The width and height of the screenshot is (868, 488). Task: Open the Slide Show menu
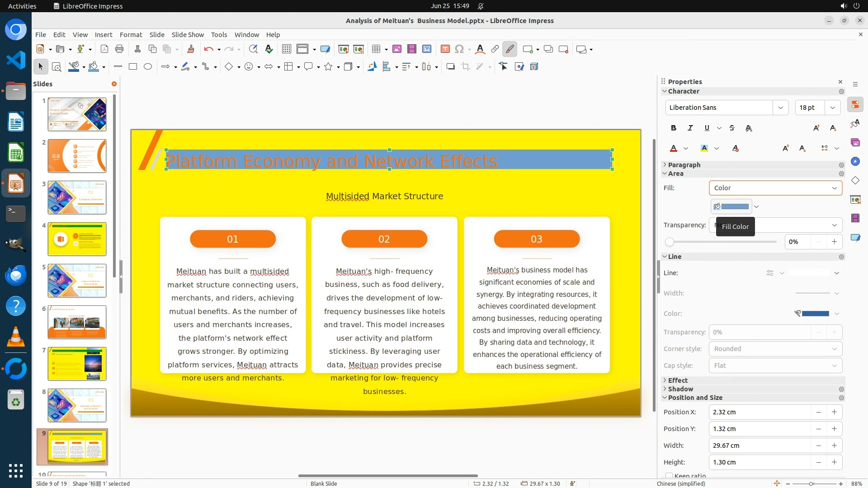click(188, 35)
